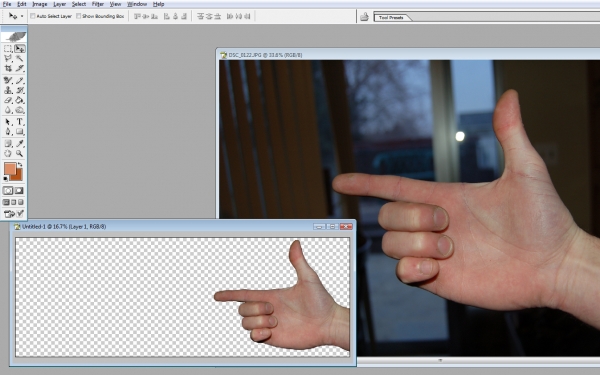The width and height of the screenshot is (600, 375).
Task: Click Align Left Edges button
Action: tap(167, 16)
